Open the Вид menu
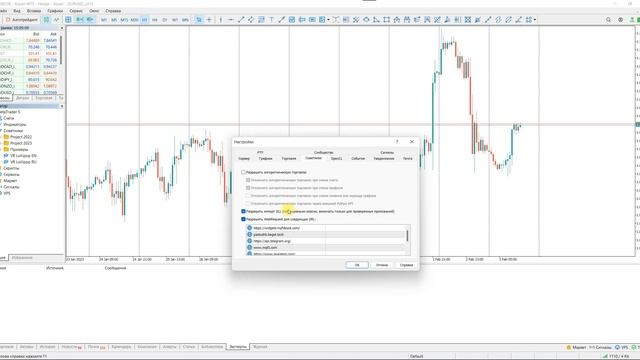This screenshot has height=360, width=640. pos(17,11)
